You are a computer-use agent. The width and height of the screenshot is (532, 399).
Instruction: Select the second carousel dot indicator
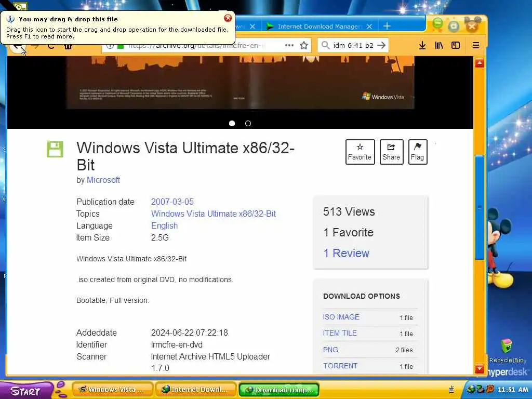point(248,124)
